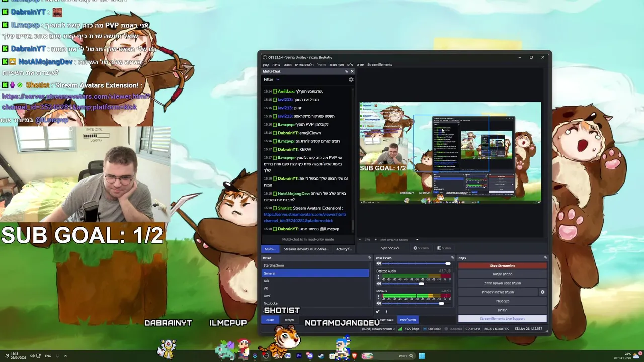Select the Starting Soon scene
Image resolution: width=644 pixels, height=362 pixels.
pyautogui.click(x=316, y=265)
